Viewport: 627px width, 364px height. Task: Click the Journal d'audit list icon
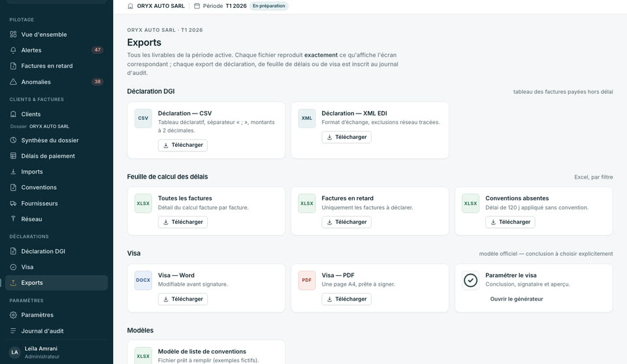pyautogui.click(x=13, y=331)
